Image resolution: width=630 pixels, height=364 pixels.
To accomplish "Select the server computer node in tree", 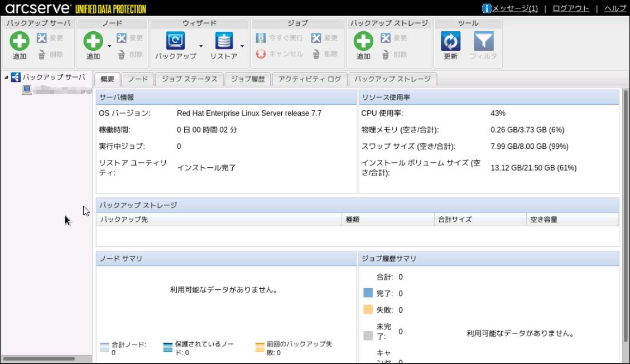I will (x=27, y=90).
